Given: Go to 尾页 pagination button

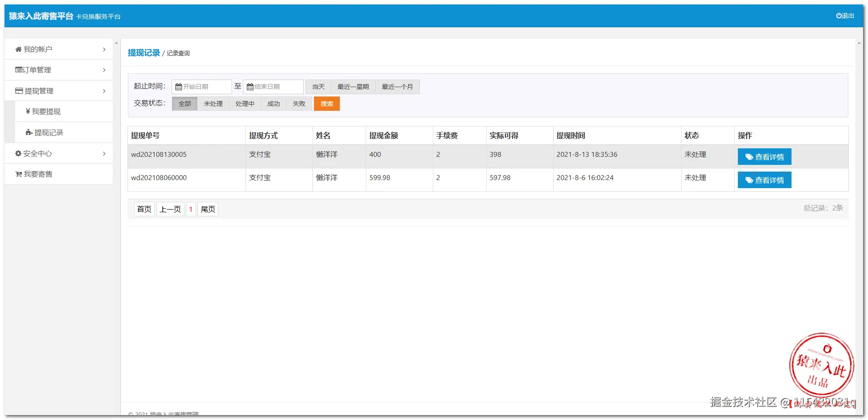Looking at the screenshot, I should click(x=208, y=209).
